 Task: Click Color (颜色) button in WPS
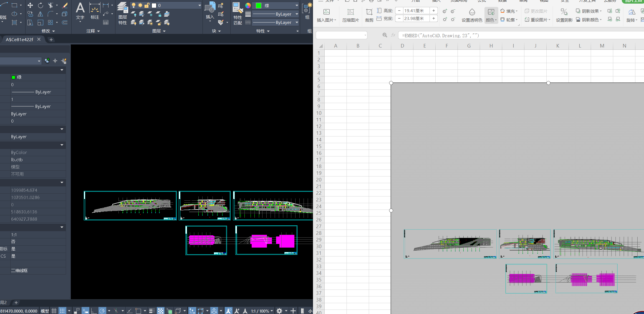pyautogui.click(x=491, y=15)
